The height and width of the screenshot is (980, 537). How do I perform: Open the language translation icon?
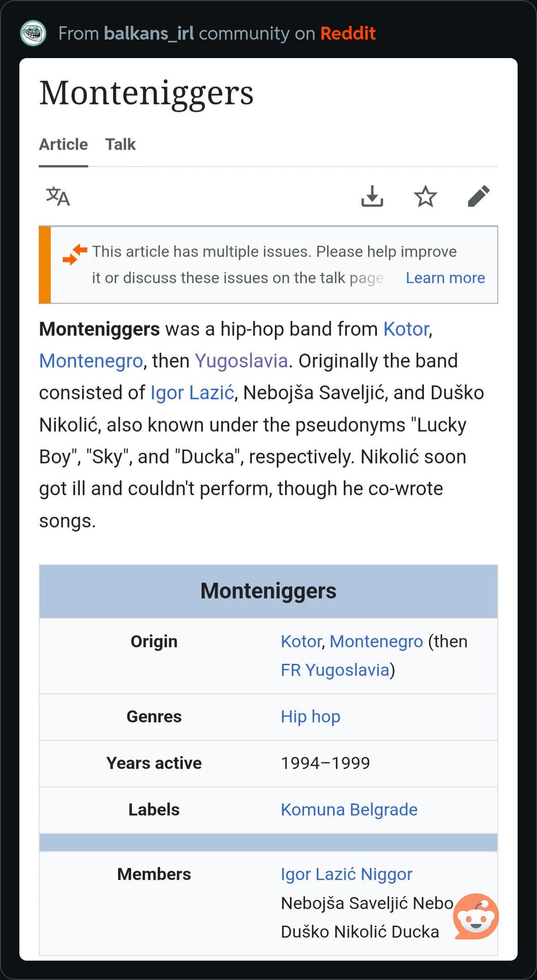(x=58, y=196)
